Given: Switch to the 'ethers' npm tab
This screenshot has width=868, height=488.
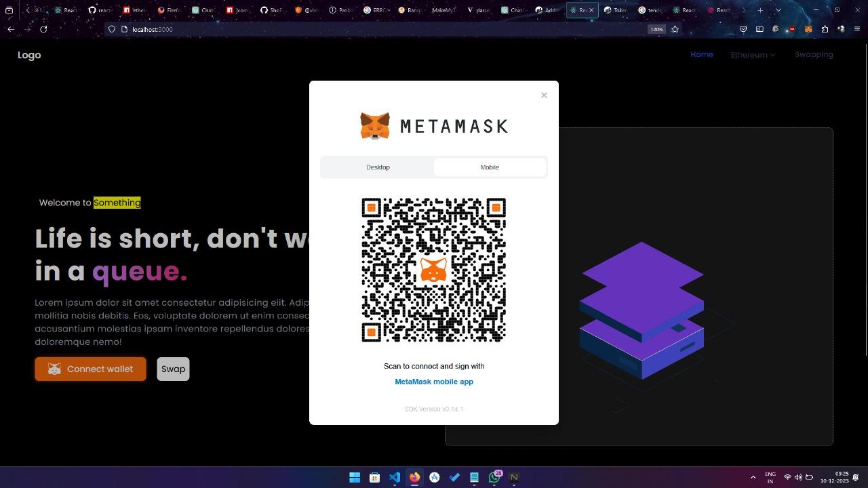Looking at the screenshot, I should (135, 10).
